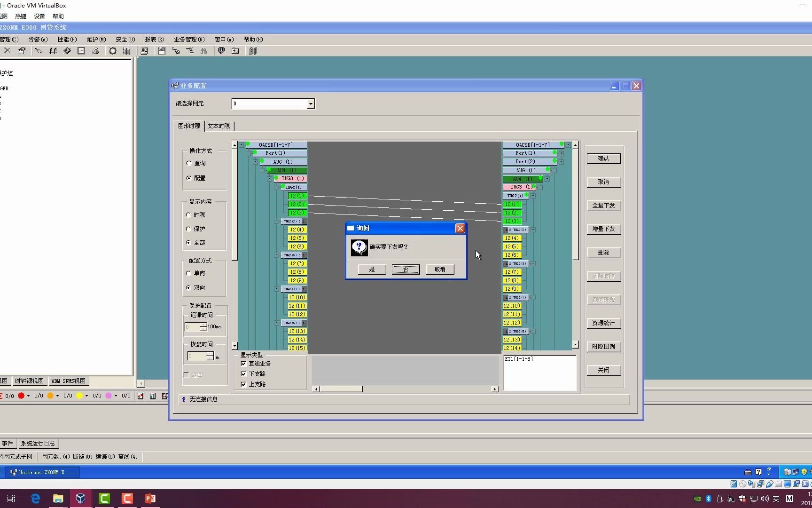The height and width of the screenshot is (508, 812).
Task: Click the gear ring icon in toolbar
Action: [113, 51]
